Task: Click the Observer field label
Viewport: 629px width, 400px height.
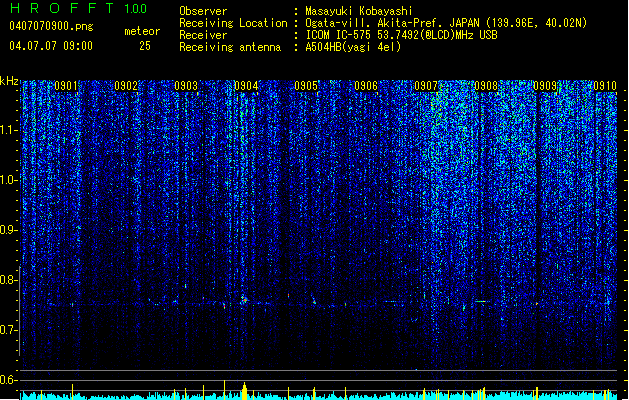Action: [203, 11]
